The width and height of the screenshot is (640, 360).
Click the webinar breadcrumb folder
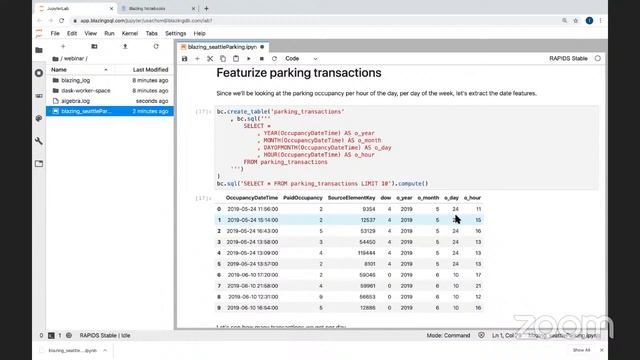(74, 59)
